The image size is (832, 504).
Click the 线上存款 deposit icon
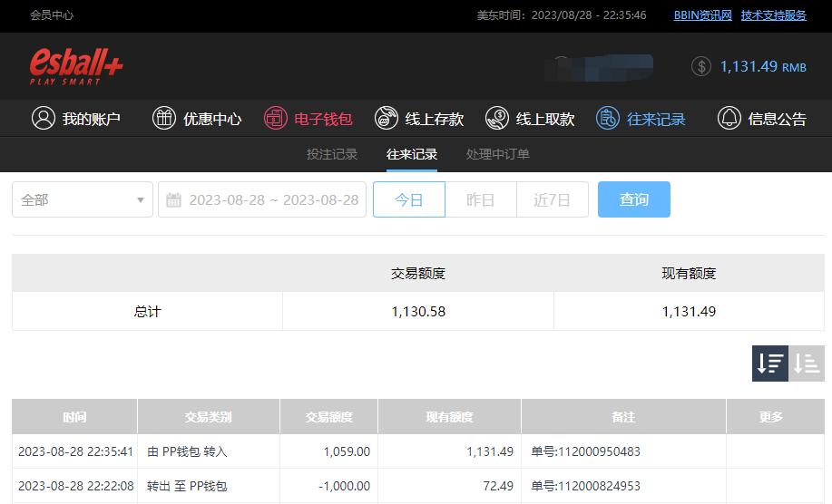pyautogui.click(x=387, y=118)
